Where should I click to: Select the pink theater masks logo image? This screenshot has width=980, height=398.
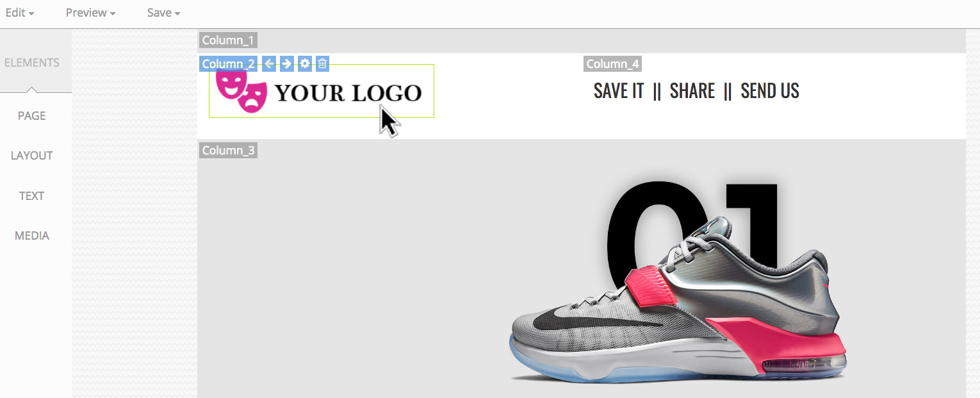[x=241, y=91]
